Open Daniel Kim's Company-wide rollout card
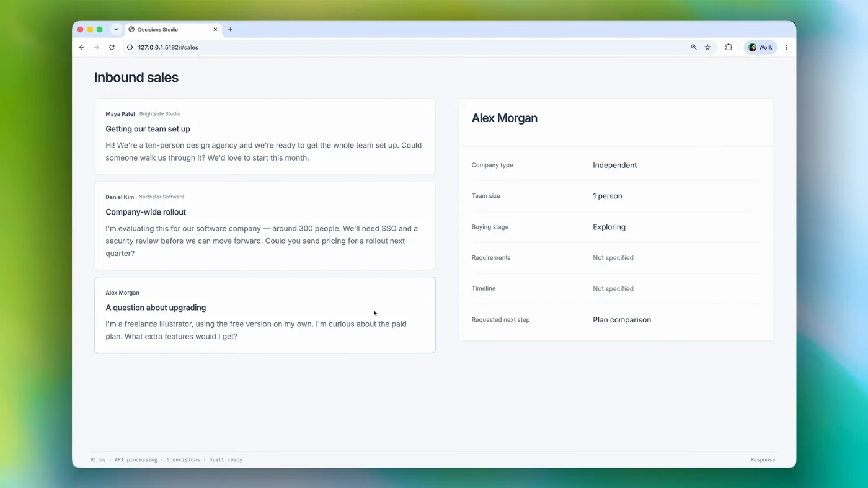 coord(265,226)
